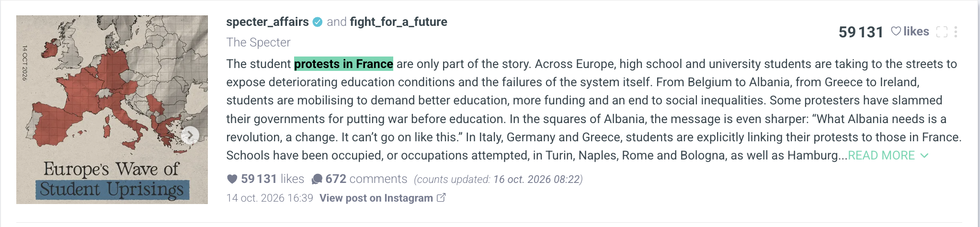Click the filled heart icon before 59 131 likes

[x=232, y=179]
